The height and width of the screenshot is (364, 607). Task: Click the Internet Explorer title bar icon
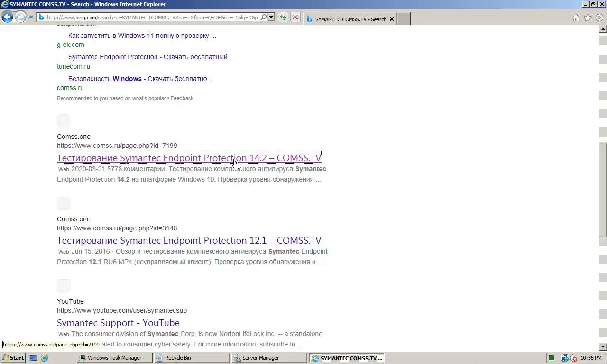(5, 4)
